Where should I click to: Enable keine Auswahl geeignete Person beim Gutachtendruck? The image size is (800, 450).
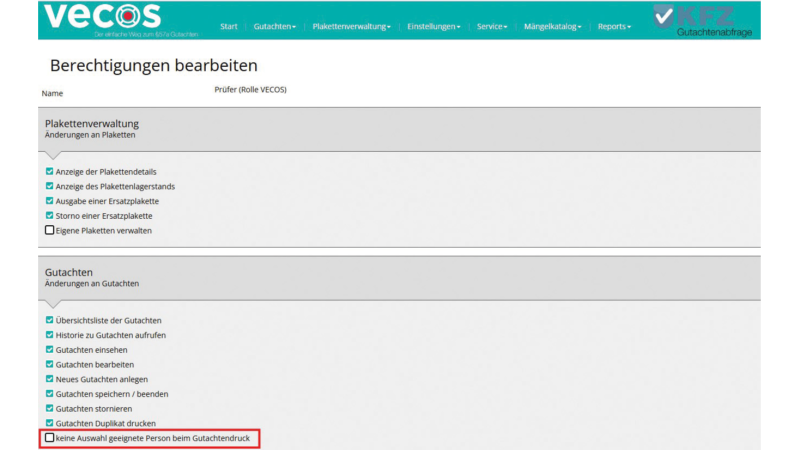pos(49,438)
